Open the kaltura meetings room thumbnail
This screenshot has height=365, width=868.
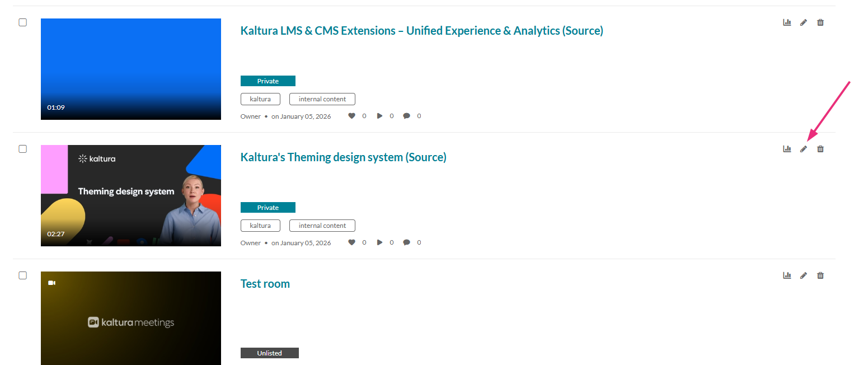pos(131,318)
